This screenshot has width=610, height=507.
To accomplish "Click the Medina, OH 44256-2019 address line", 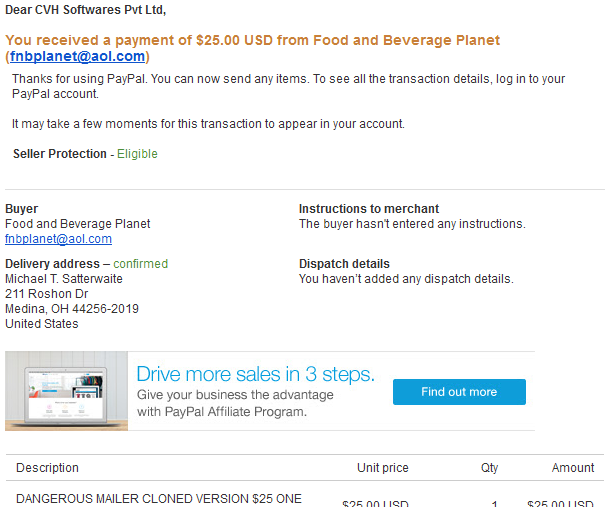I will coord(72,309).
